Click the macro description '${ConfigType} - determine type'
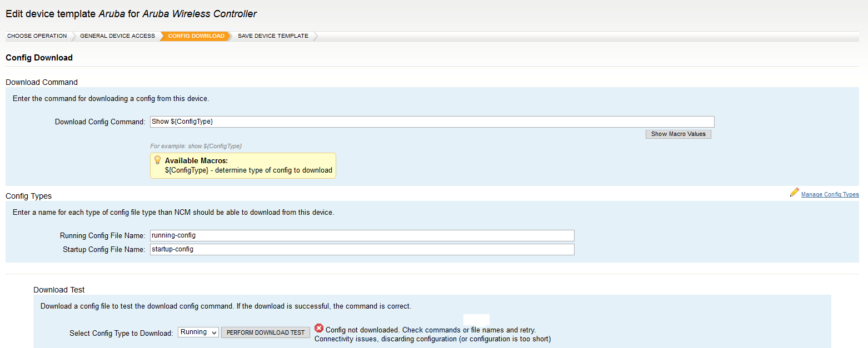 click(x=248, y=170)
